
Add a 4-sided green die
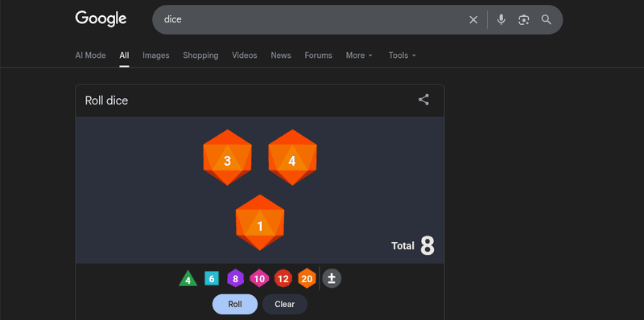pos(188,278)
